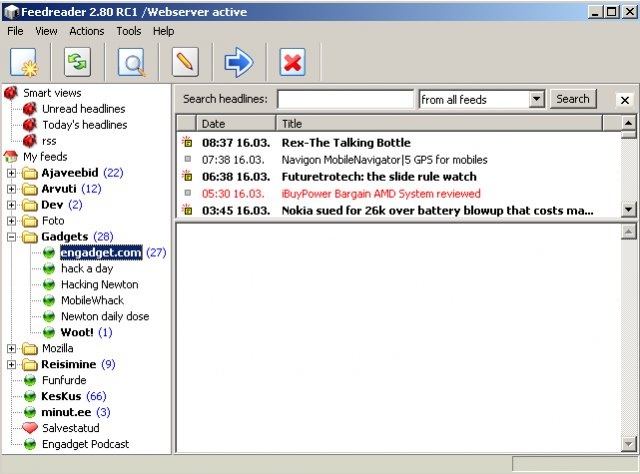Open the Tools menu
This screenshot has width=640, height=474.
coord(128,31)
